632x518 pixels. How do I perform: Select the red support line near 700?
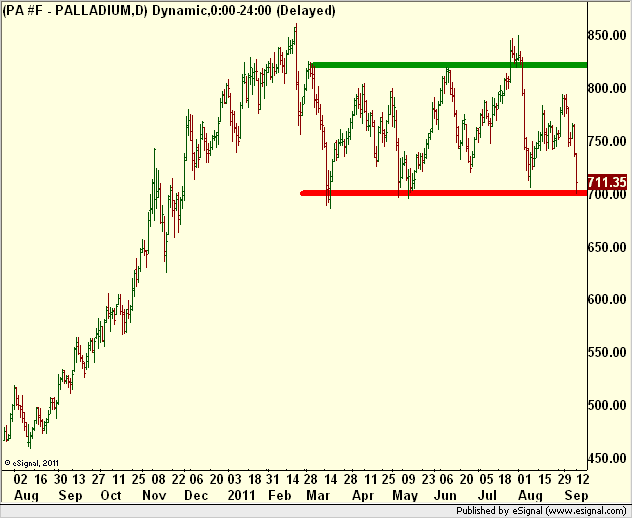pyautogui.click(x=444, y=193)
